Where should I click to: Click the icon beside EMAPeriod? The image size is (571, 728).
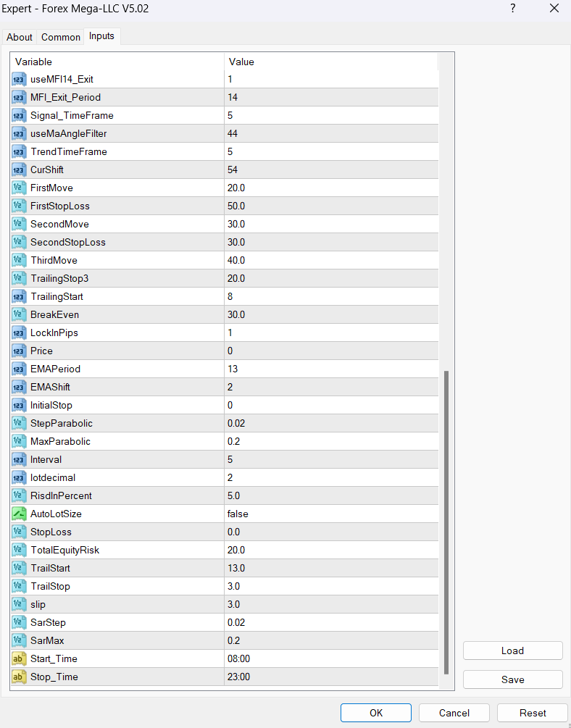click(x=19, y=369)
